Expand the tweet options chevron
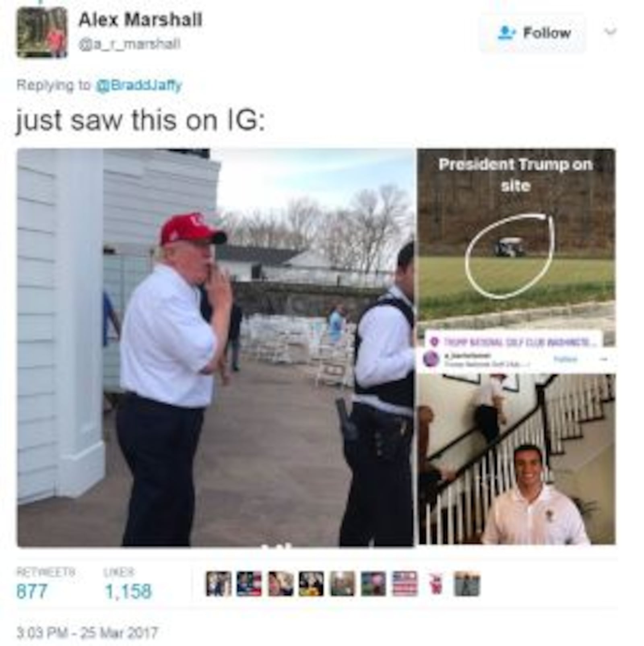Image resolution: width=644 pixels, height=646 pixels. [611, 31]
